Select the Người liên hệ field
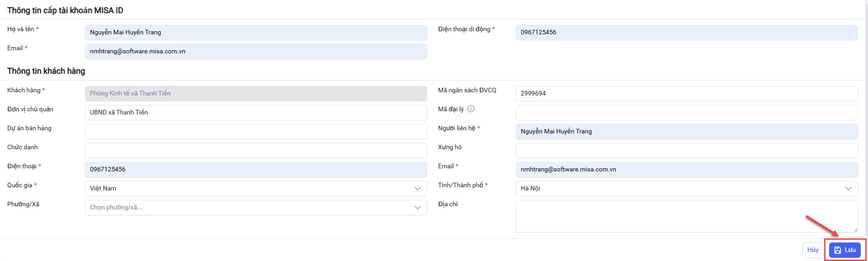The width and height of the screenshot is (868, 261). click(x=686, y=132)
